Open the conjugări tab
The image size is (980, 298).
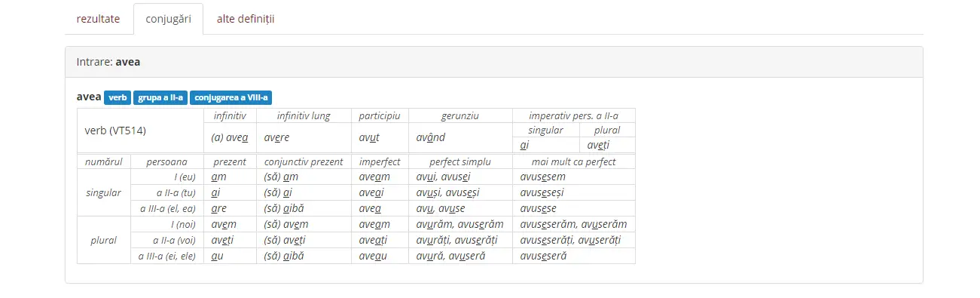(x=168, y=19)
